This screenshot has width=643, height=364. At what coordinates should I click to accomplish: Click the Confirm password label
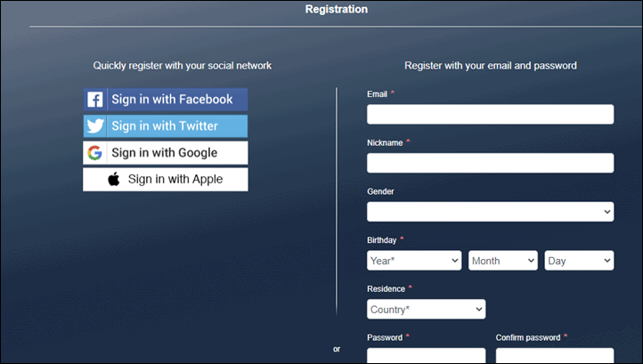[x=528, y=338]
